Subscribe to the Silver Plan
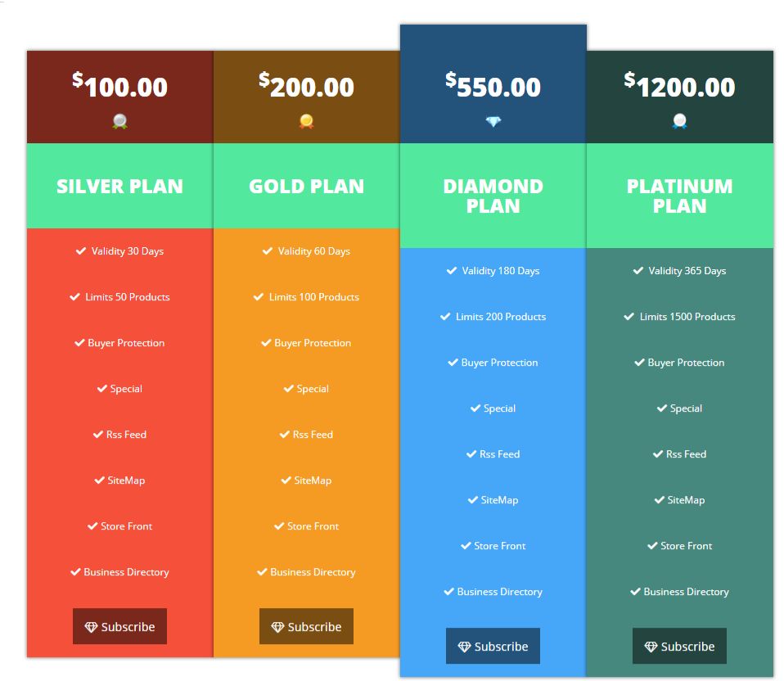 tap(119, 627)
